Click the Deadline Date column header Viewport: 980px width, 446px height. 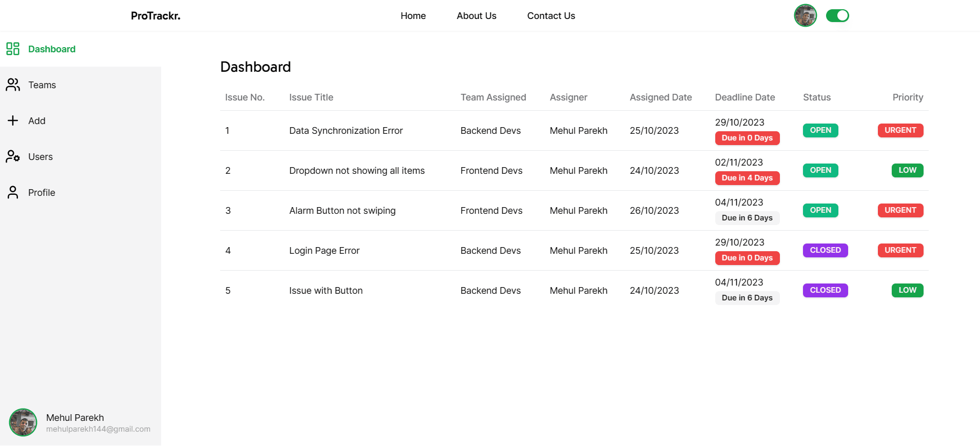pos(745,97)
